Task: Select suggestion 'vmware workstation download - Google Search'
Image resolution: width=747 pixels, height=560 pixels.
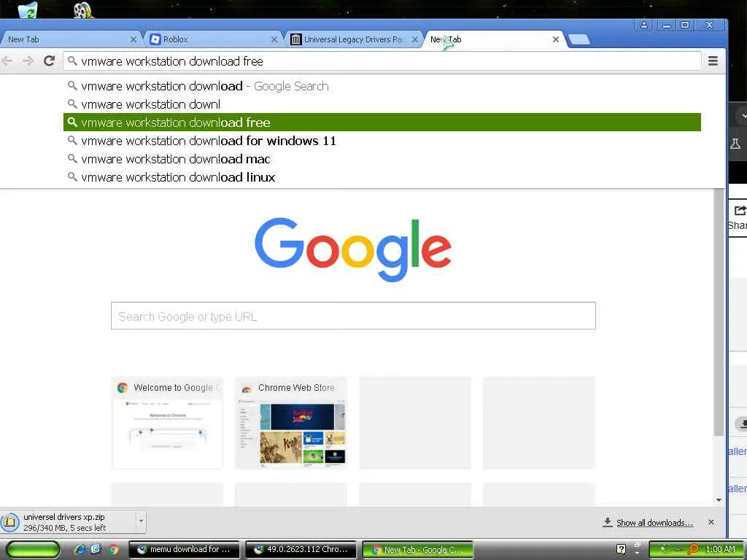Action: (x=382, y=86)
